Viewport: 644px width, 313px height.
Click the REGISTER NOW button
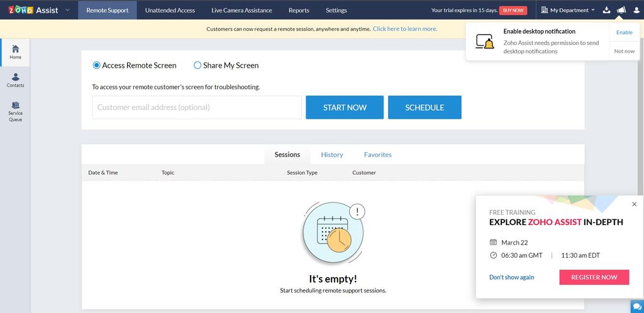click(594, 277)
